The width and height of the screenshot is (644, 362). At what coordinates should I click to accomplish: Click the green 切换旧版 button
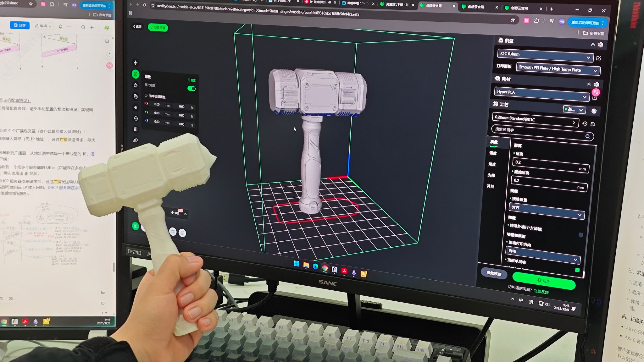pos(158,28)
